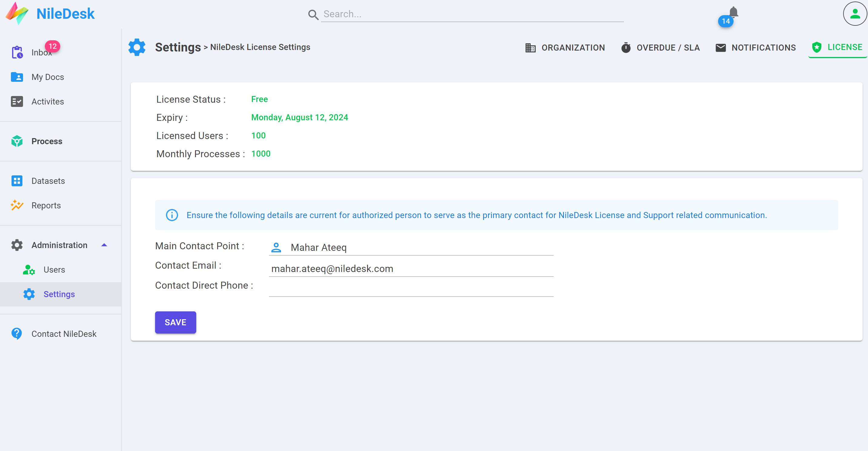Click the Inbox clipboard icon
Viewport: 868px width, 451px height.
(x=17, y=52)
